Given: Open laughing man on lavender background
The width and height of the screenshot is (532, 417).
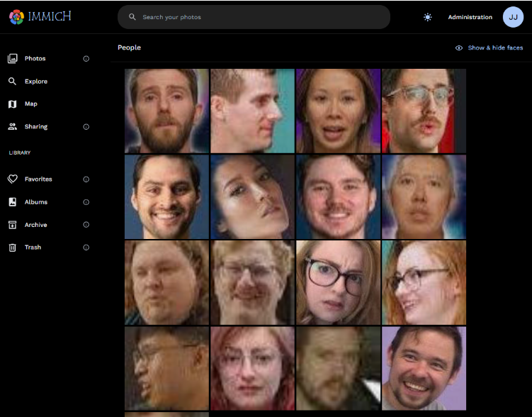Looking at the screenshot, I should (424, 369).
